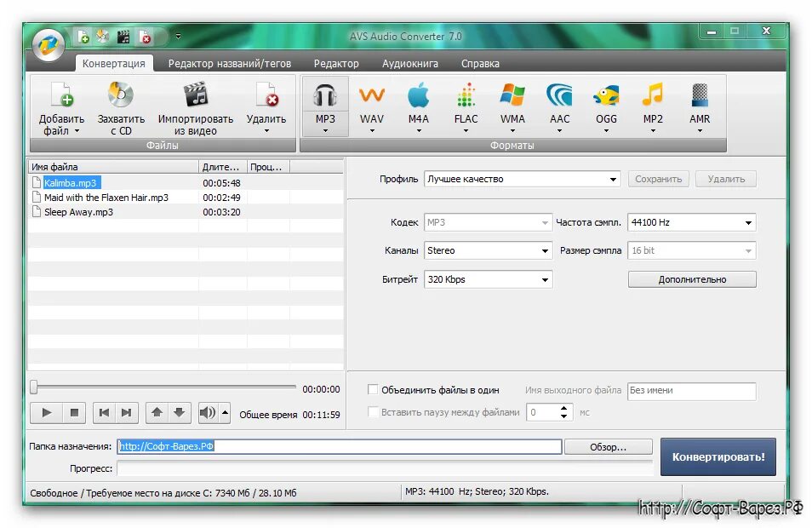Select the AAC format icon
The image size is (812, 528).
pos(559,95)
